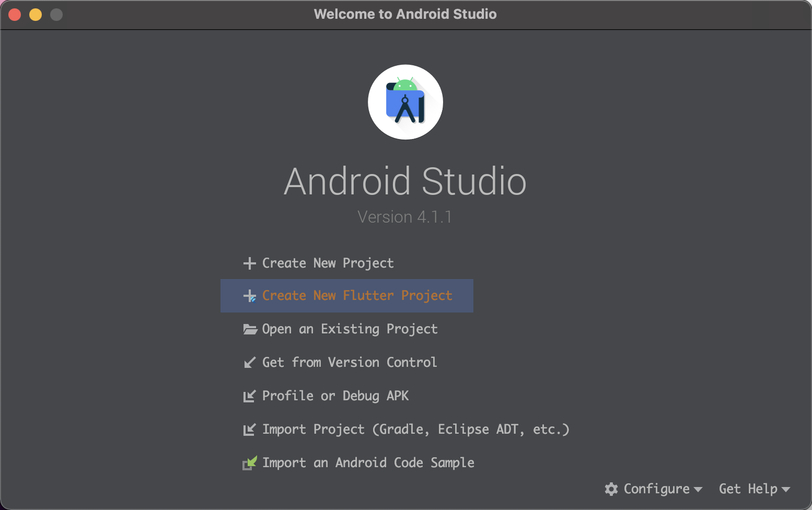The width and height of the screenshot is (812, 510).
Task: Click the Android Studio logo
Action: click(405, 102)
